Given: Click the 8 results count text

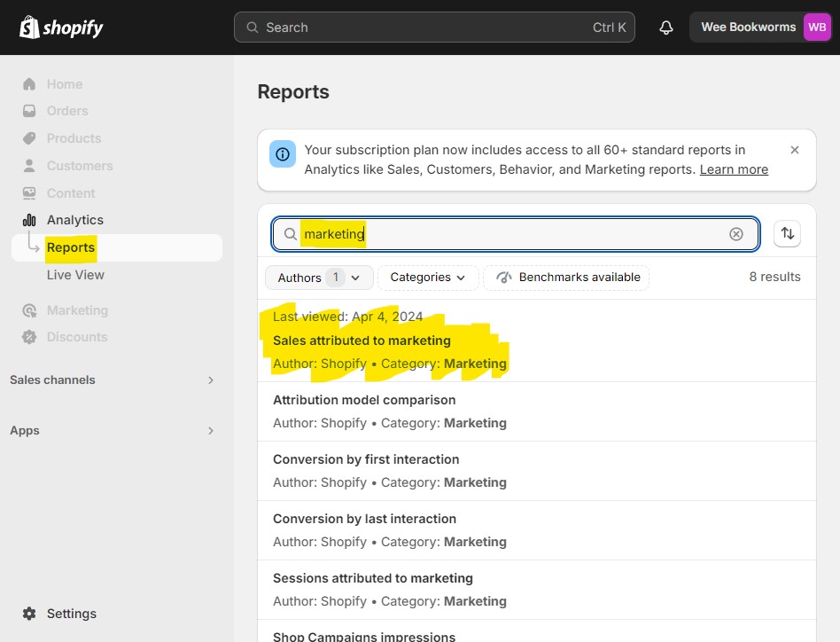Looking at the screenshot, I should click(x=774, y=277).
